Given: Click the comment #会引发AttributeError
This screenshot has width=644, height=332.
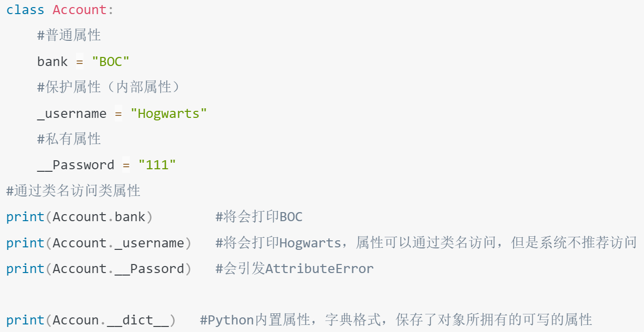Looking at the screenshot, I should click(x=295, y=269).
